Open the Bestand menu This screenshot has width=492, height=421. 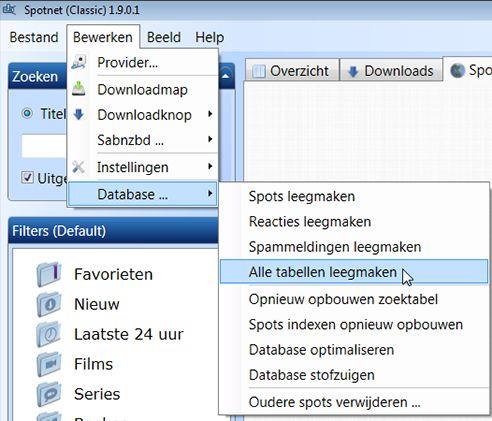34,37
